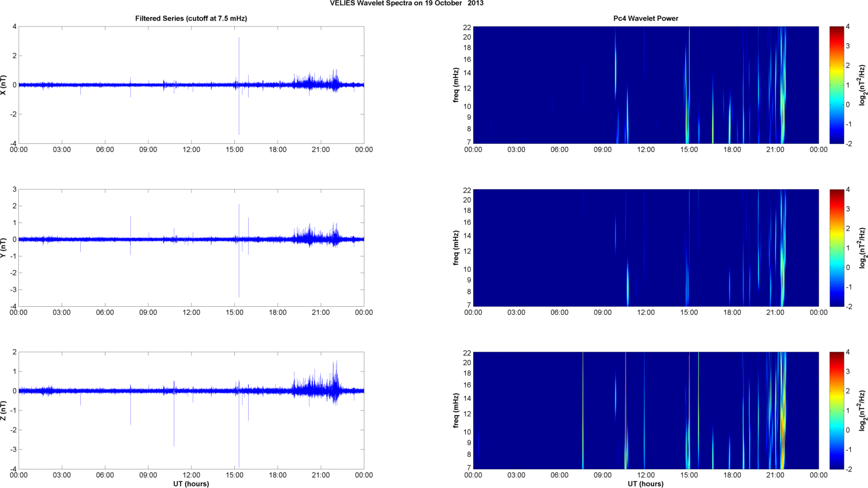Screen dimensions: 868x488
Task: Click the X (nT) axis label
Action: click(4, 85)
